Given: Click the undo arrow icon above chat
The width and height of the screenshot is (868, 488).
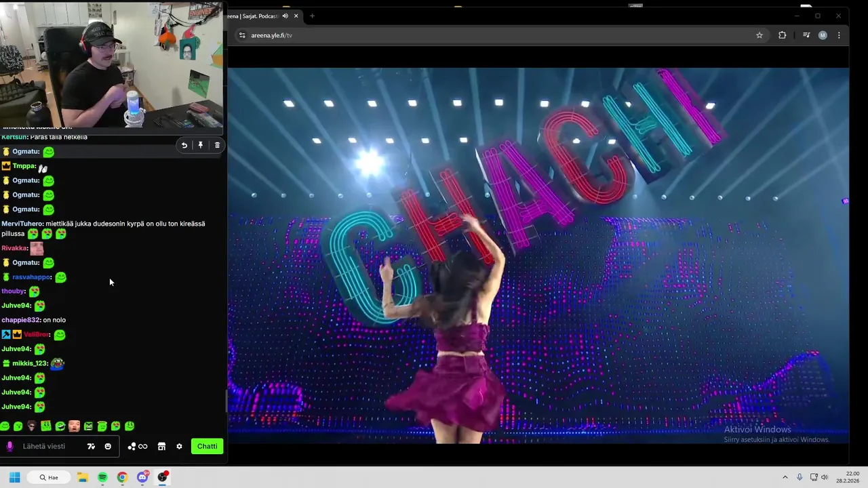Looking at the screenshot, I should (184, 145).
